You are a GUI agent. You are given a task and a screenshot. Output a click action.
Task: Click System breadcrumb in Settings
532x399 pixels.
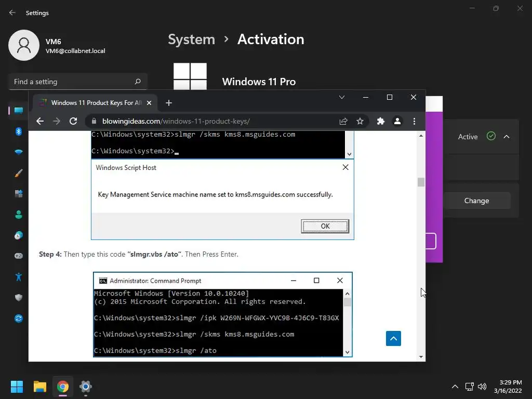click(x=191, y=39)
